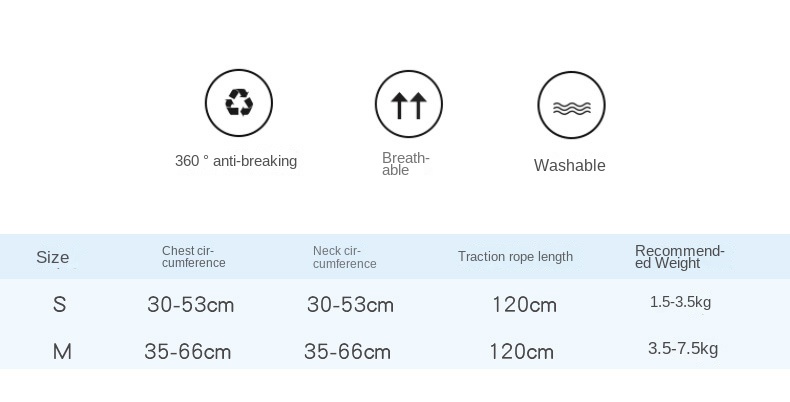Click the washable waves icon
Screen dimensions: 790x402
(571, 105)
